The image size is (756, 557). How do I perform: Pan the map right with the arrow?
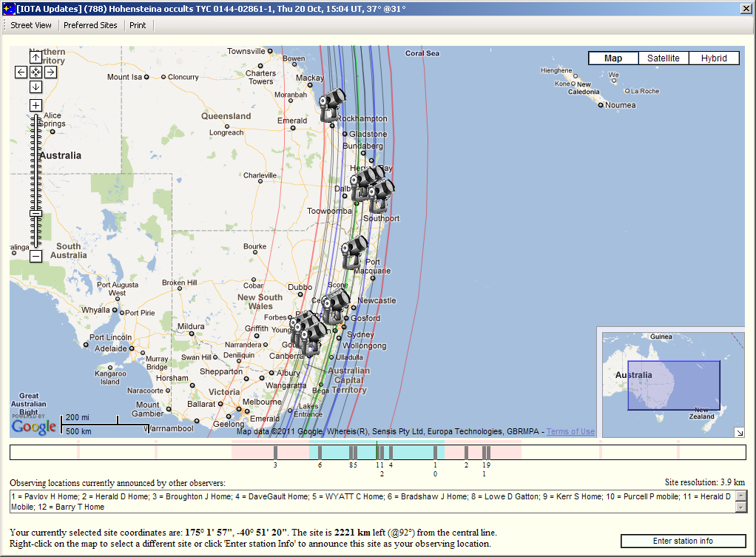tap(50, 72)
